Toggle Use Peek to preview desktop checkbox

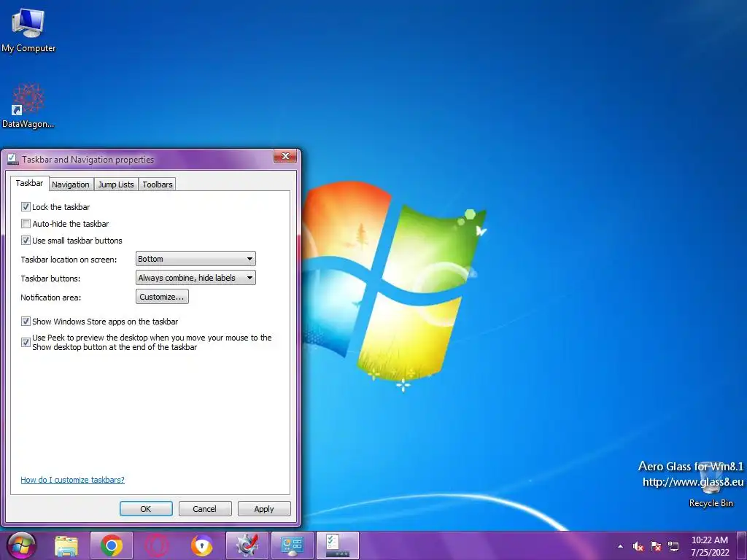(x=26, y=343)
